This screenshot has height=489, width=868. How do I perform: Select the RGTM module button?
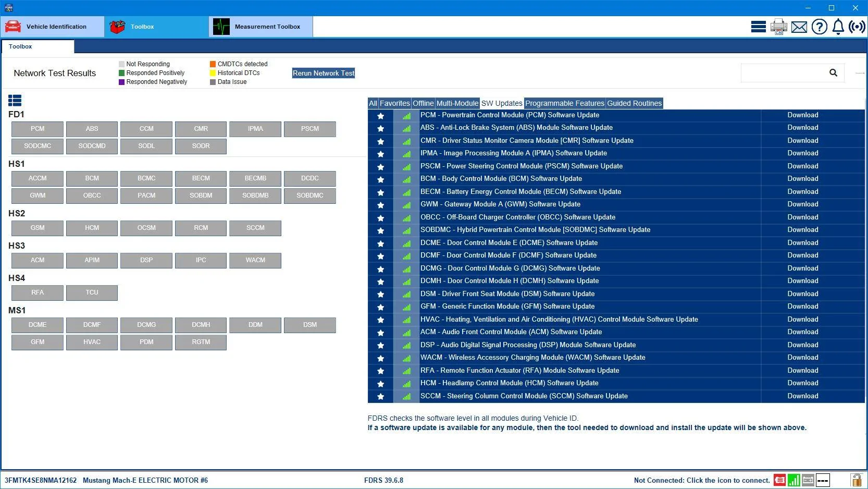pos(201,342)
